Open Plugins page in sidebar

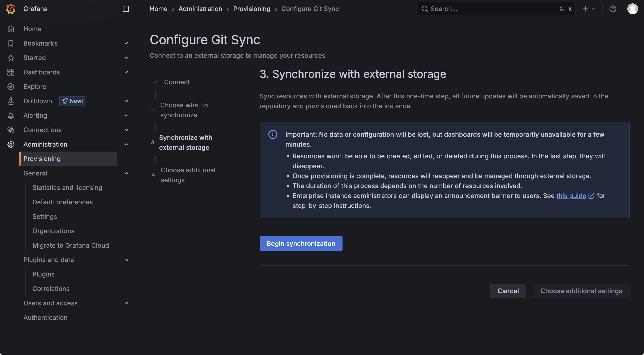pos(44,274)
